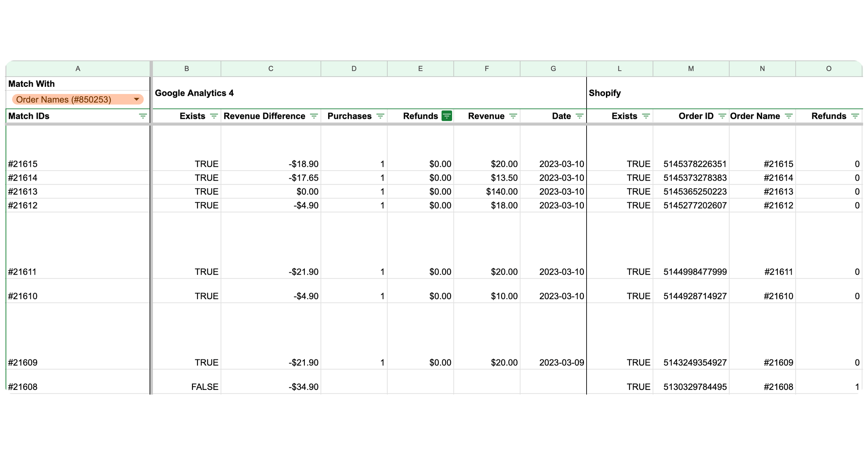
Task: Click Order ID 5145378226351
Action: click(695, 164)
